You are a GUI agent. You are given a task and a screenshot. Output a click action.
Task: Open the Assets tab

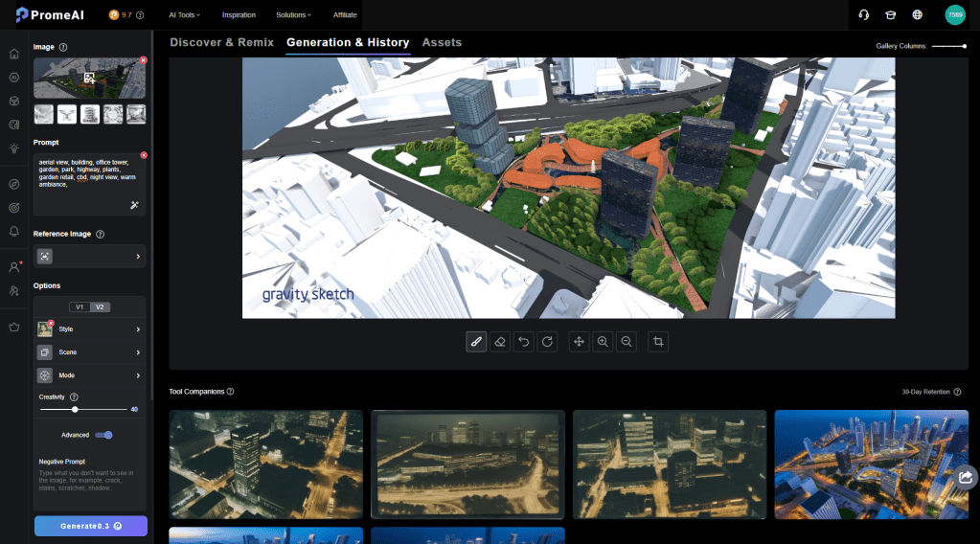click(x=442, y=43)
